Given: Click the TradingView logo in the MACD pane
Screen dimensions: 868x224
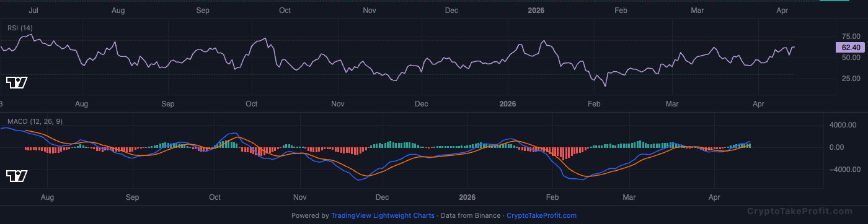Looking at the screenshot, I should tap(17, 176).
